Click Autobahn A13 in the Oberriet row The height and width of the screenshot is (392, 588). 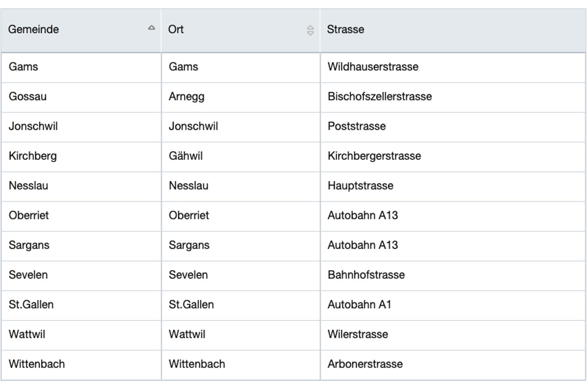pos(363,215)
